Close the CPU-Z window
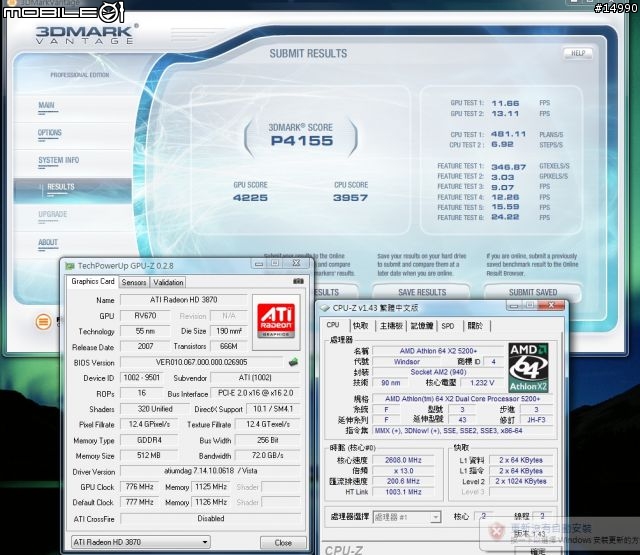Image resolution: width=640 pixels, height=555 pixels. tap(551, 305)
